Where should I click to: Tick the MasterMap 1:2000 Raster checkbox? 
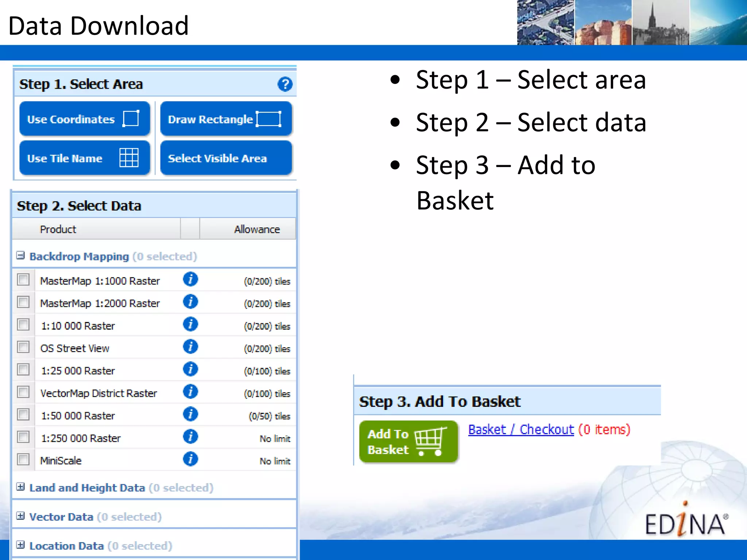pyautogui.click(x=23, y=302)
